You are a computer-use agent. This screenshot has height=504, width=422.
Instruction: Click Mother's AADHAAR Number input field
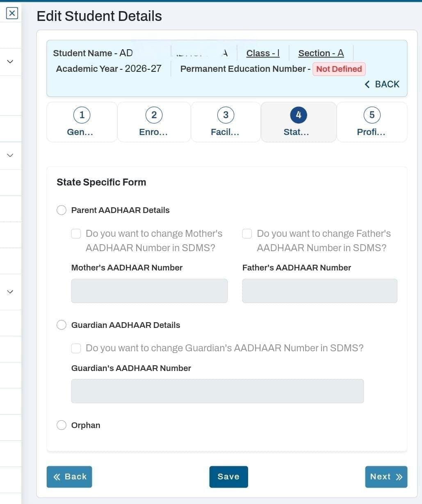tap(149, 291)
